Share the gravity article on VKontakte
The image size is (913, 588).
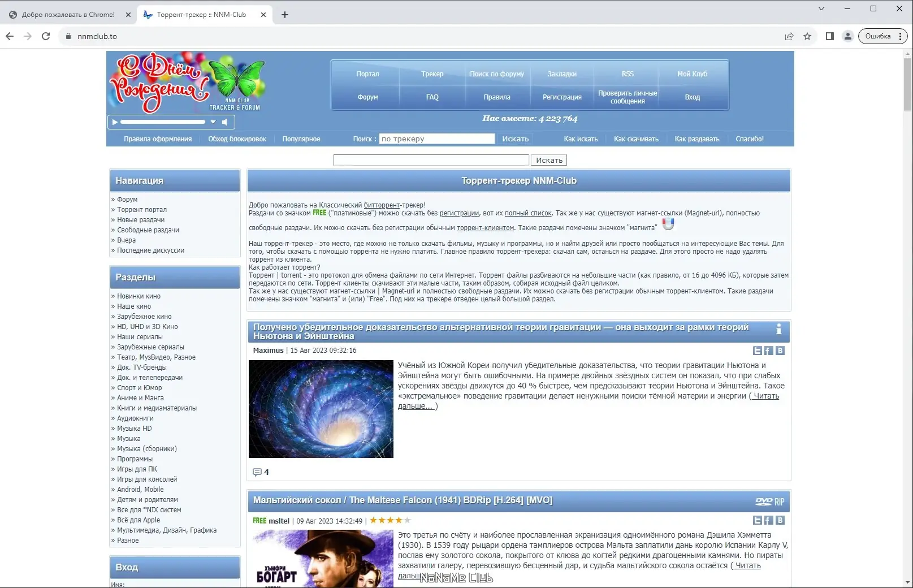click(780, 351)
